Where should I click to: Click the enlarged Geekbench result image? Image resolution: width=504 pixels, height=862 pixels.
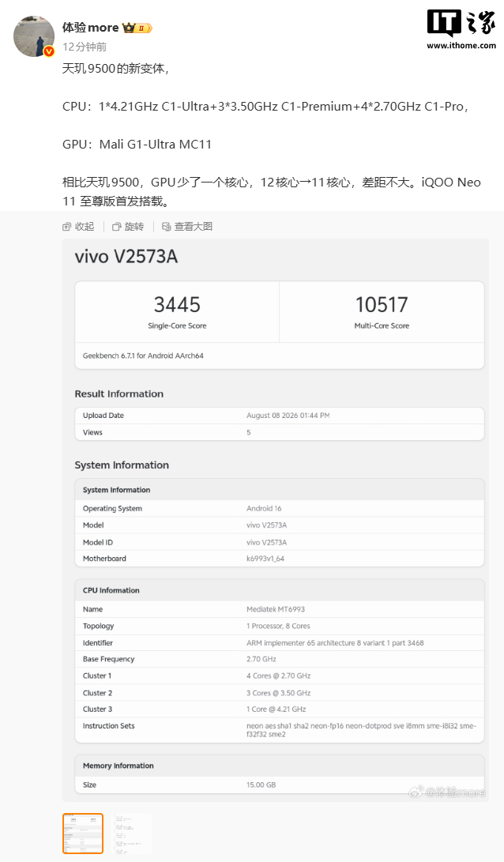point(276,520)
